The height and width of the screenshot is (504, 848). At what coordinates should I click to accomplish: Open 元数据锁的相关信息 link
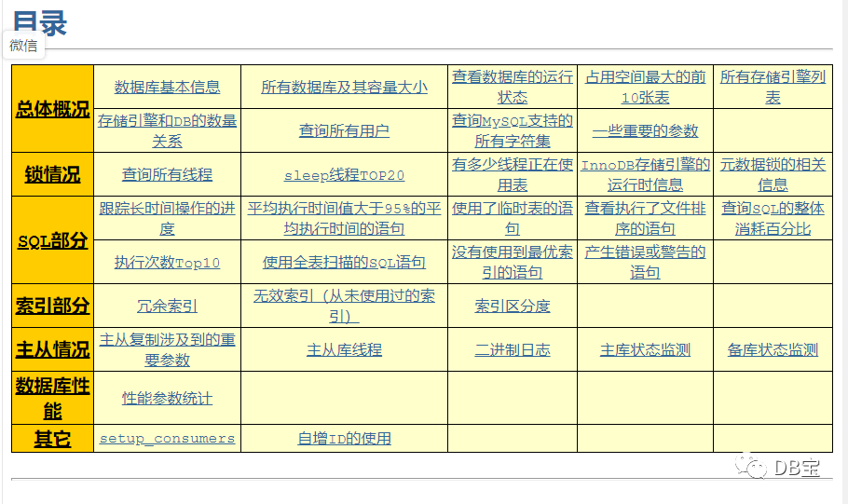[773, 174]
